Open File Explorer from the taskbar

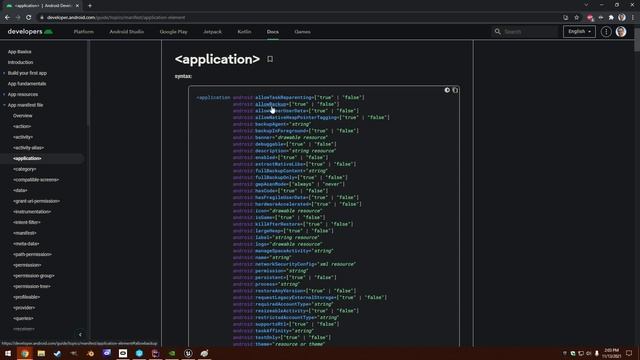coord(41,353)
